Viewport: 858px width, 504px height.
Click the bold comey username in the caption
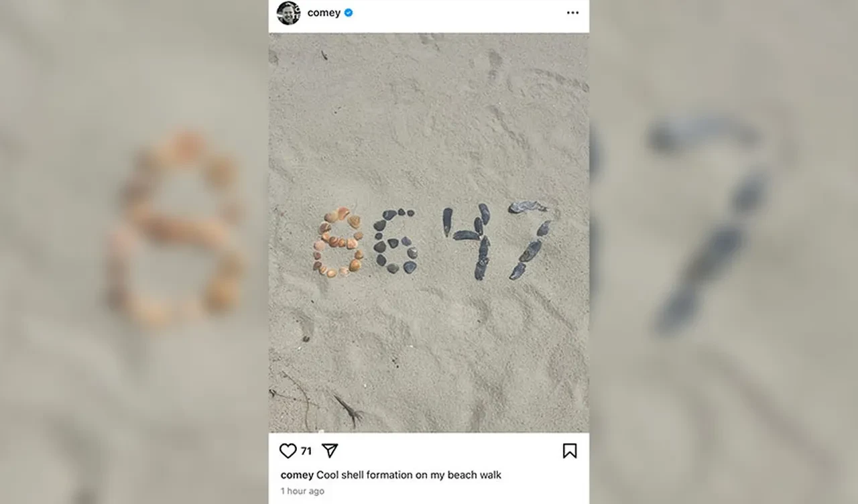[297, 475]
